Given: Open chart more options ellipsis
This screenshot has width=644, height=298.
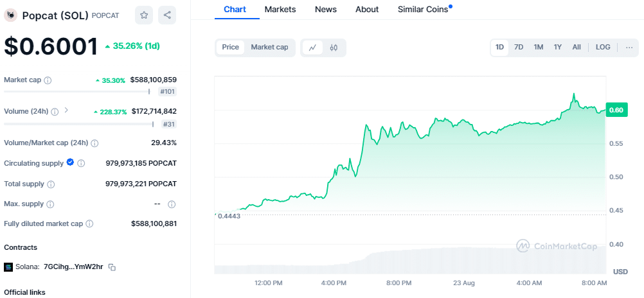Looking at the screenshot, I should 629,48.
